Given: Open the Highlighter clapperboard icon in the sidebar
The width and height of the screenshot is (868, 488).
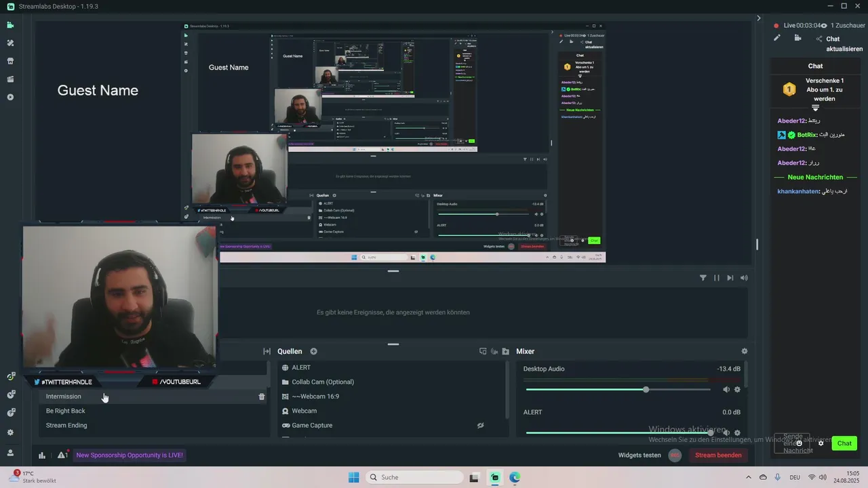Looking at the screenshot, I should coord(10,79).
